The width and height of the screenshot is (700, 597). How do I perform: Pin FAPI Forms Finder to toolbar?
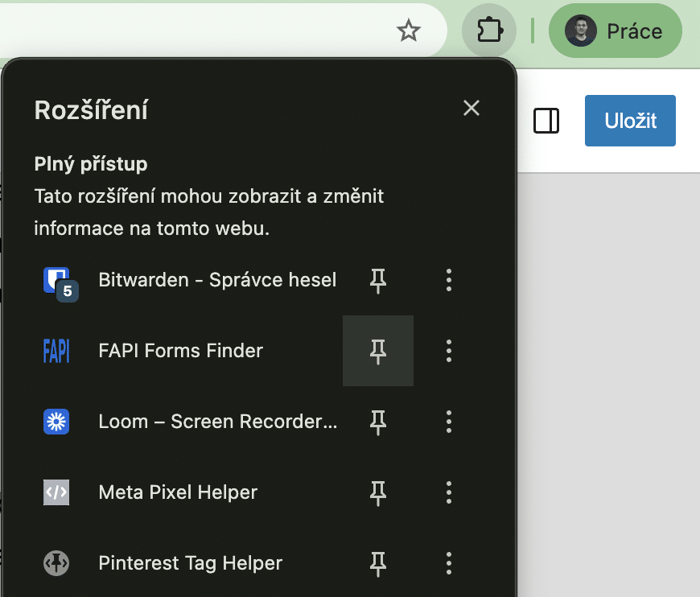click(x=378, y=351)
